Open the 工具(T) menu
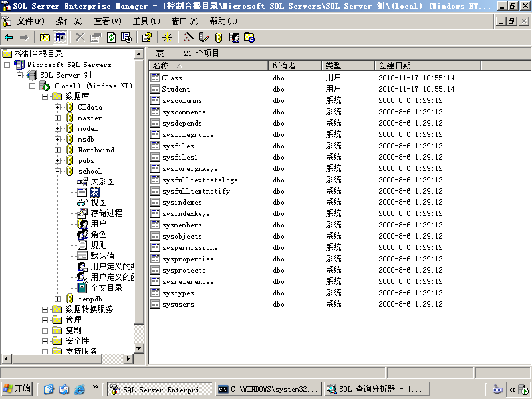This screenshot has width=532, height=399. coord(146,21)
